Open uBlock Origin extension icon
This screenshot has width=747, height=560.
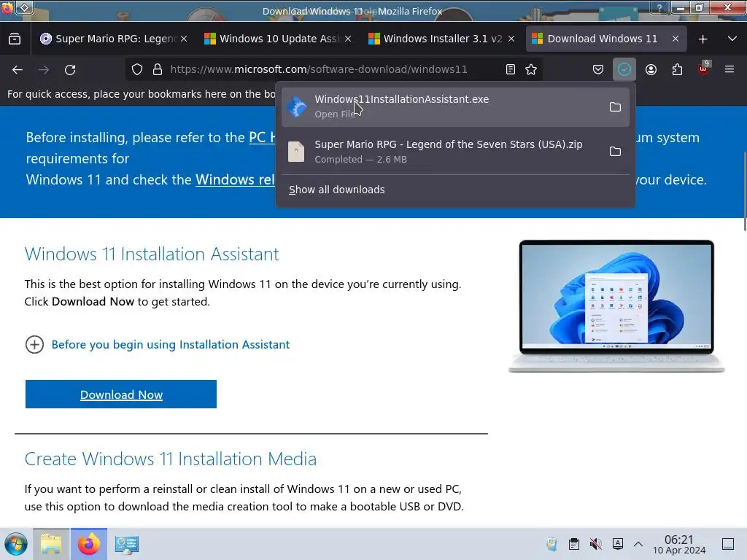tap(704, 69)
